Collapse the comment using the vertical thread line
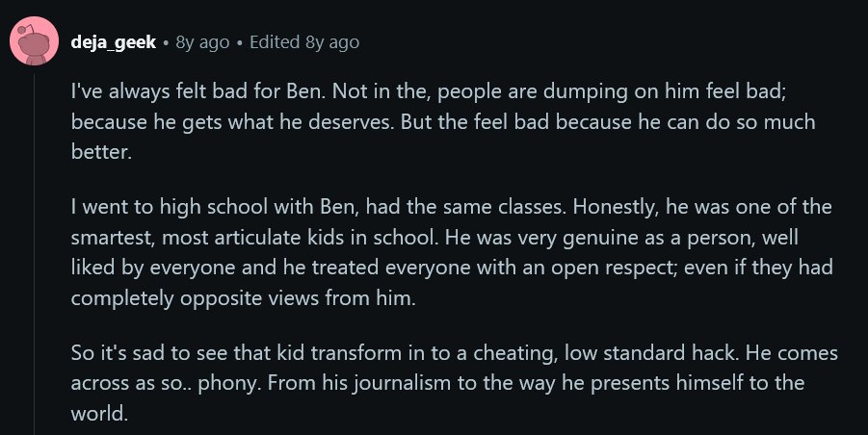Image resolution: width=868 pixels, height=435 pixels. coord(35,254)
